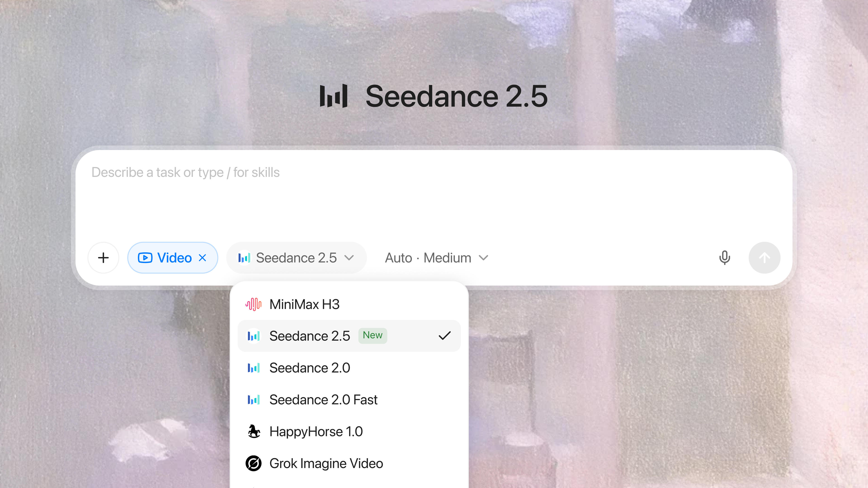Pick HappyHorse 1.0 model option
The image size is (868, 488).
tap(349, 432)
